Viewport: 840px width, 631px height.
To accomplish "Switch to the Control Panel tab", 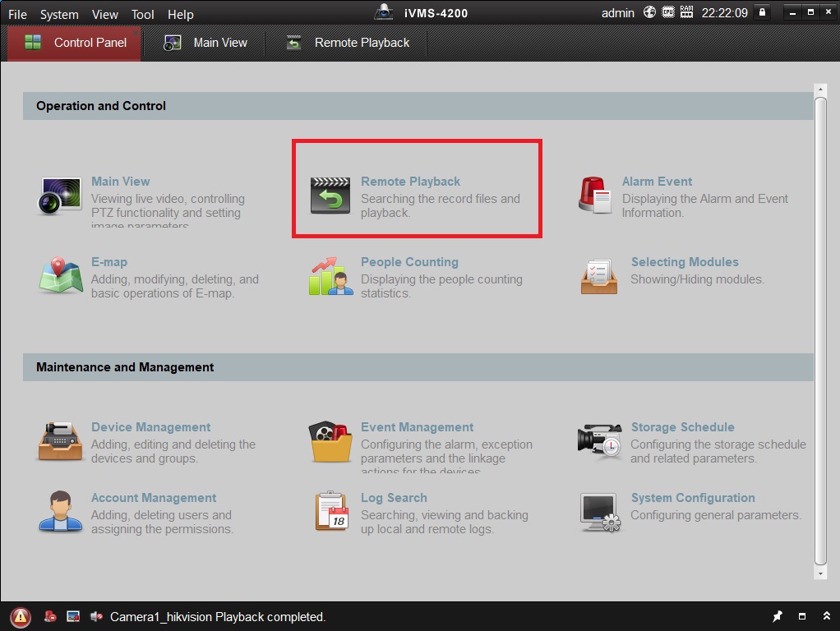I will (75, 43).
